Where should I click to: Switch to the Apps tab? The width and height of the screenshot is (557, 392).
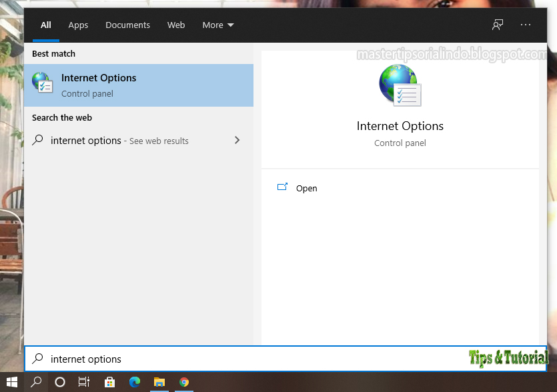click(78, 25)
